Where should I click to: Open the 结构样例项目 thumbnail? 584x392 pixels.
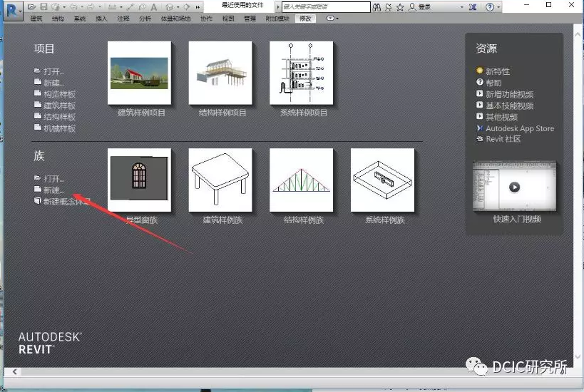(220, 73)
